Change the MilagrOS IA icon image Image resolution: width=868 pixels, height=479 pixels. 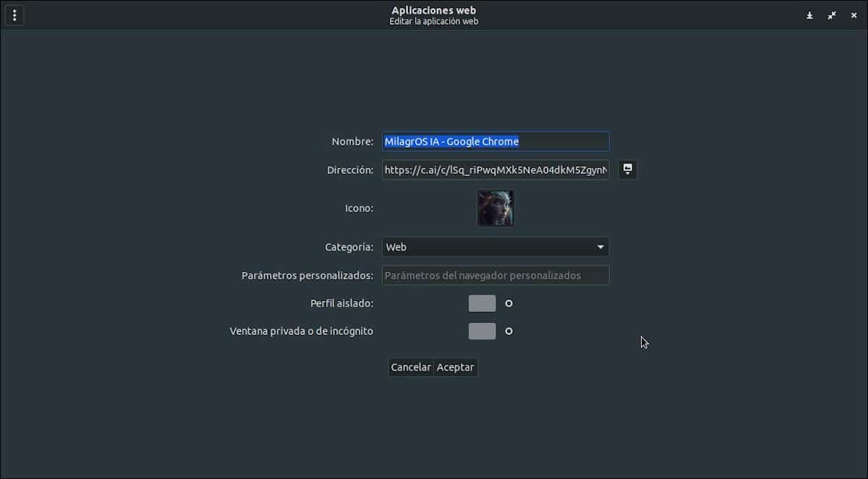coord(495,208)
